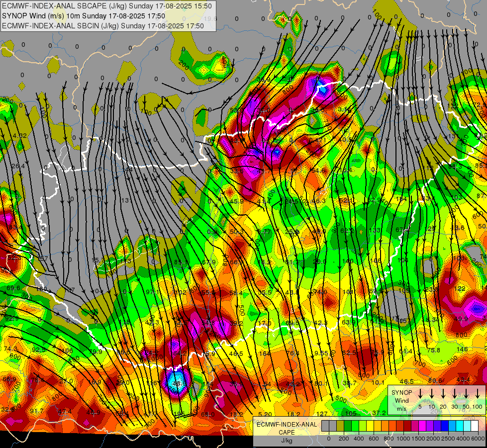487x448 pixels.
Task: Click the 'SYNOP Wind (m/s) 10m' title line
Action: pos(84,16)
